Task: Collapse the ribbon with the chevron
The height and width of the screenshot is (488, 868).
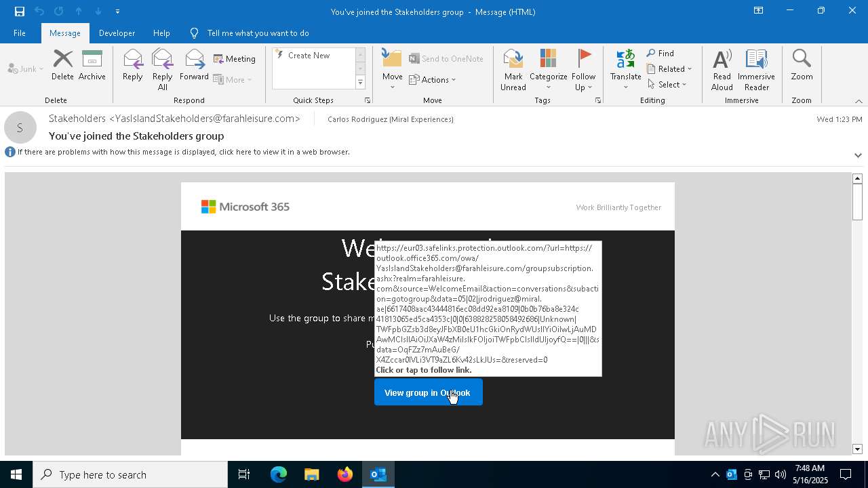Action: pos(859,101)
